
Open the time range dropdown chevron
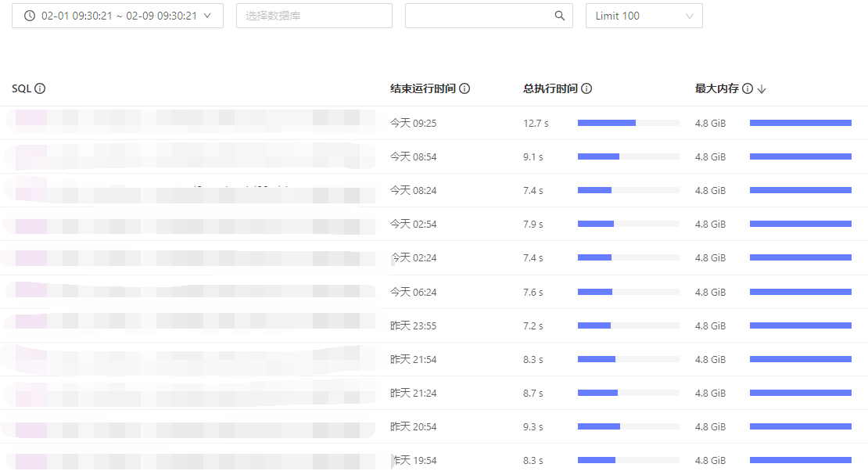207,16
